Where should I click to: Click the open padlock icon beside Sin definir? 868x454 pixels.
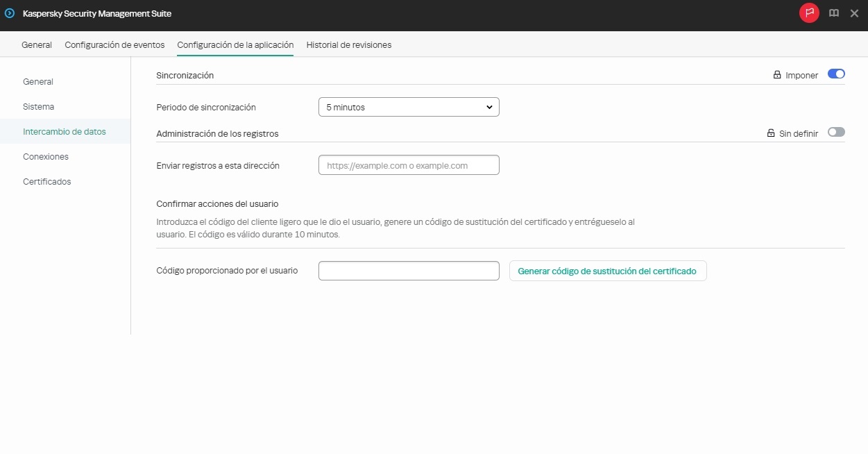tap(771, 132)
